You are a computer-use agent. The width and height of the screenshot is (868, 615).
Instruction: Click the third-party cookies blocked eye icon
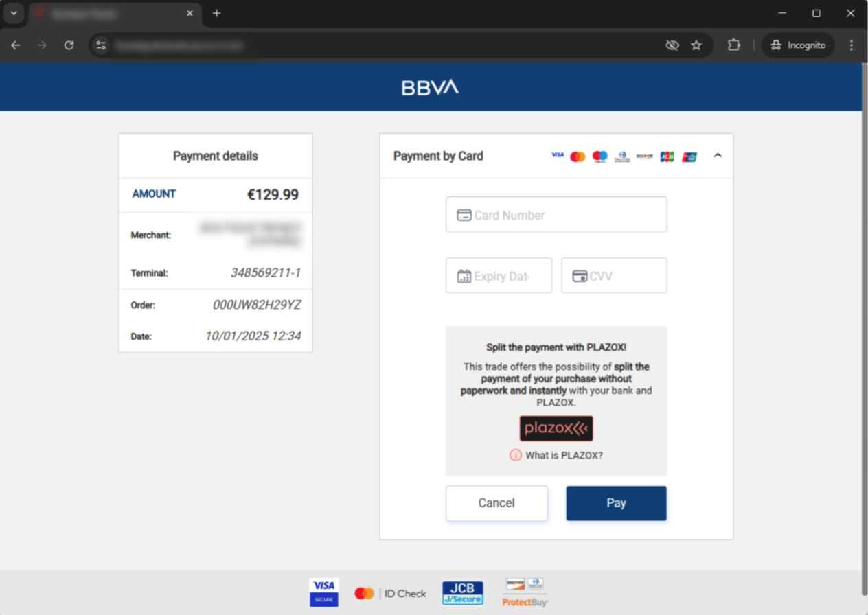[x=672, y=45]
